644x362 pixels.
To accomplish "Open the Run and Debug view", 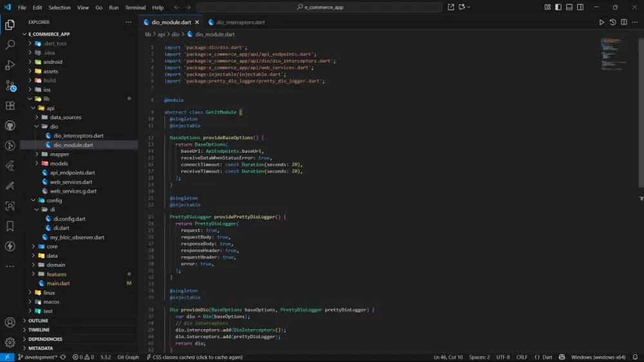I will 10,65.
